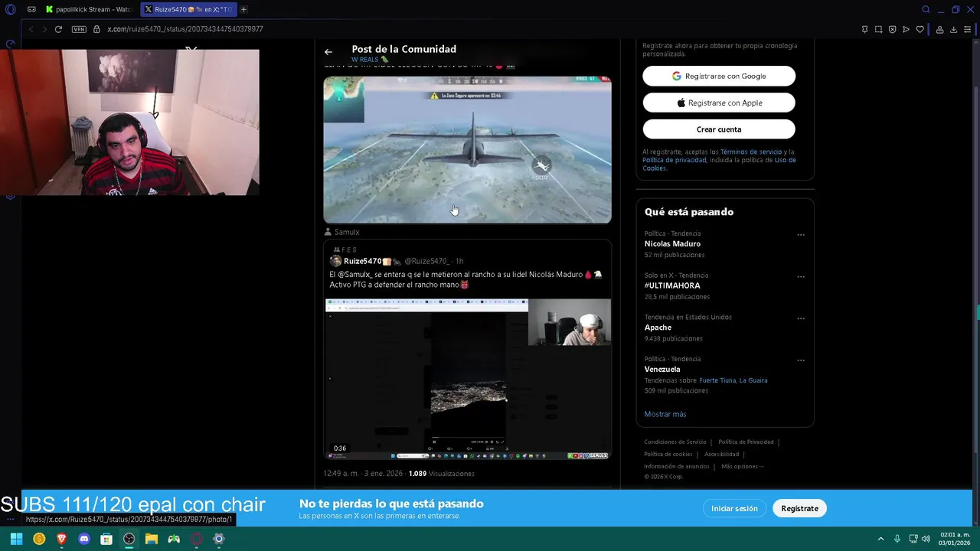Play the quoted post night city video

tap(467, 380)
